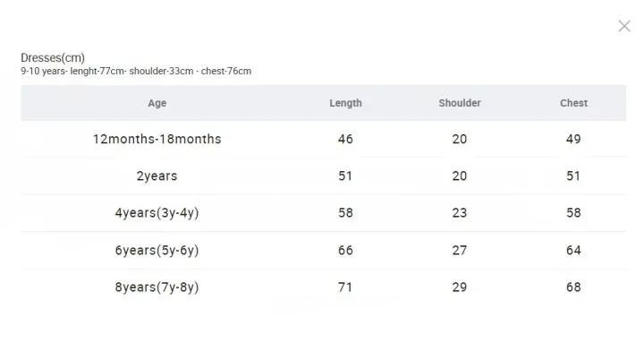Image resolution: width=644 pixels, height=360 pixels.
Task: Click chest value 68 for 8years
Action: (x=573, y=287)
